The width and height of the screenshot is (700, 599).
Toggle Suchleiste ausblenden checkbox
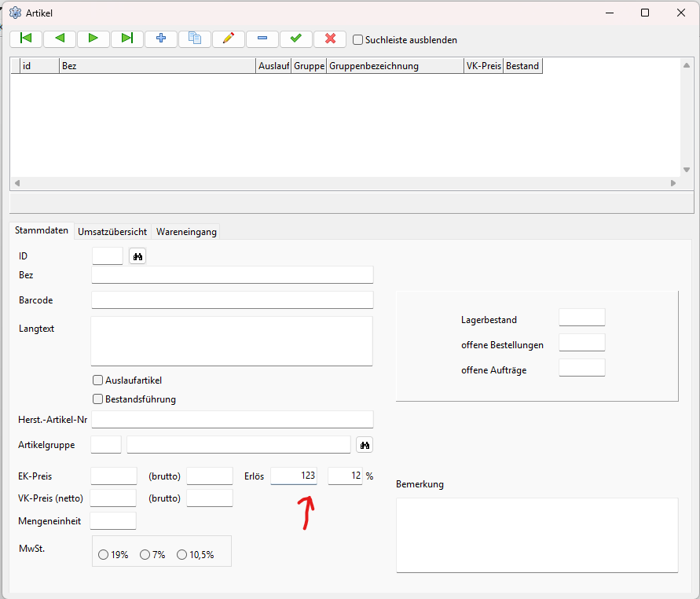point(357,40)
